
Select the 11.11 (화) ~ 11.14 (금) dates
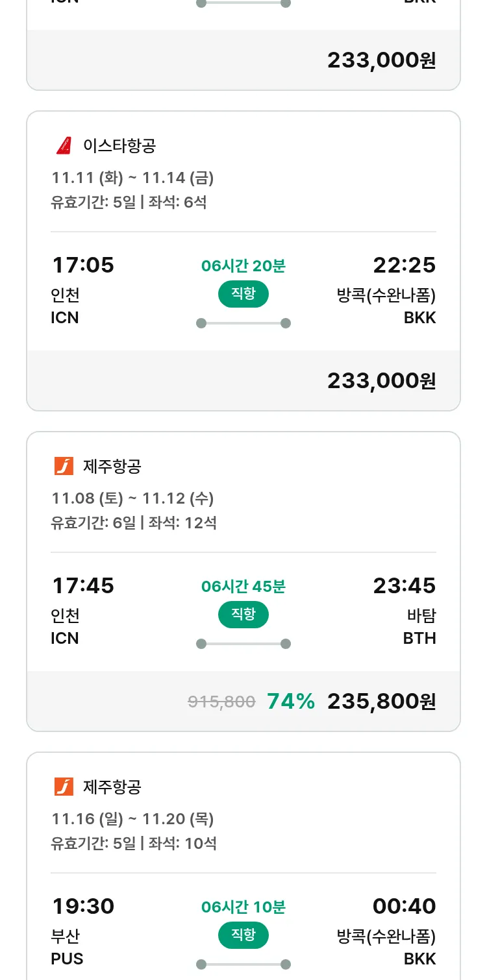pos(132,178)
